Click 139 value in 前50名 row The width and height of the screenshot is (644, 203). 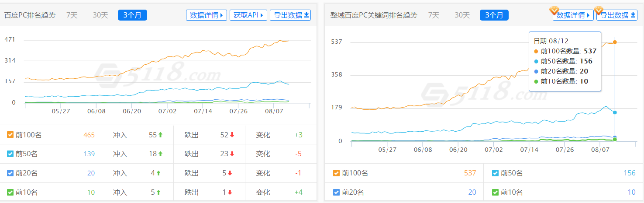89,154
